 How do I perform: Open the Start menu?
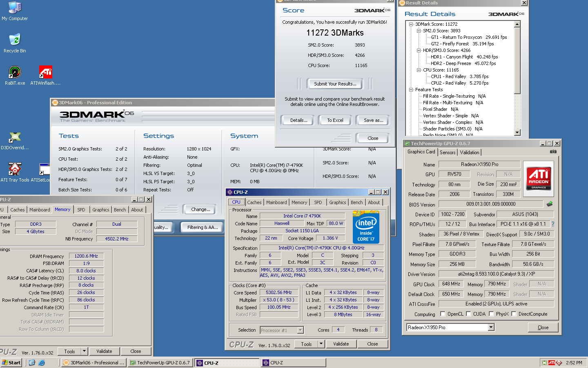[11, 363]
